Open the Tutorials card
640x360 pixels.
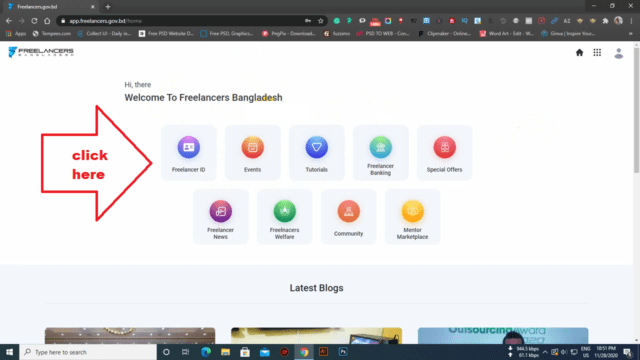tap(317, 153)
